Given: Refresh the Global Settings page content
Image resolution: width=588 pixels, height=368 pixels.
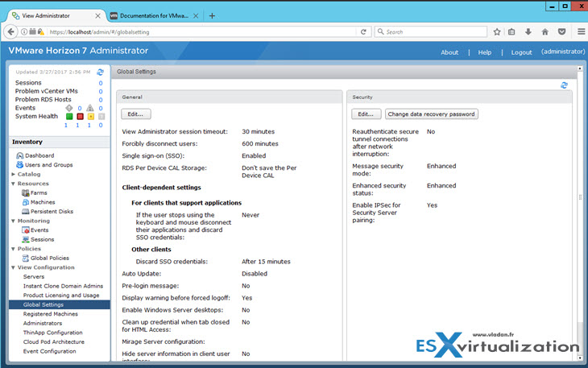Looking at the screenshot, I should click(x=564, y=85).
